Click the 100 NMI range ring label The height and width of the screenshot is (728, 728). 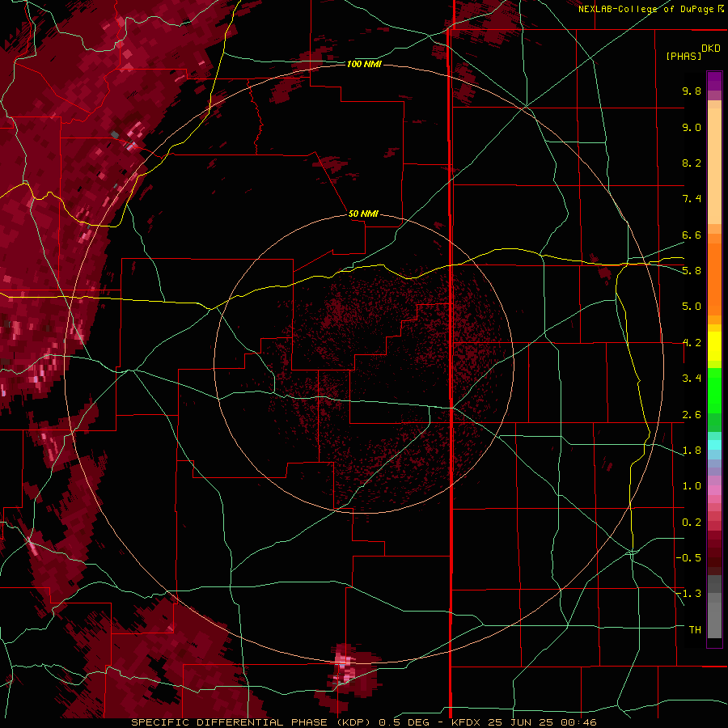364,64
